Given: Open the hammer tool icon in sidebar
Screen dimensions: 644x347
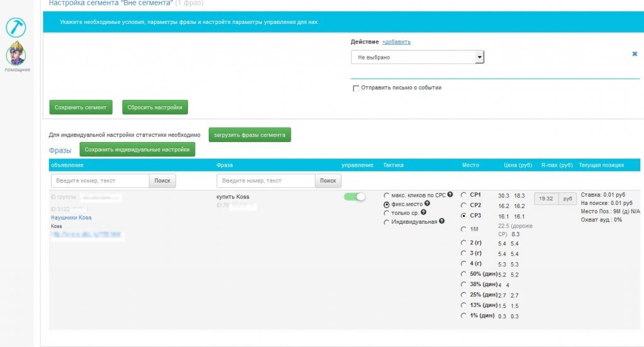Looking at the screenshot, I should 16,28.
